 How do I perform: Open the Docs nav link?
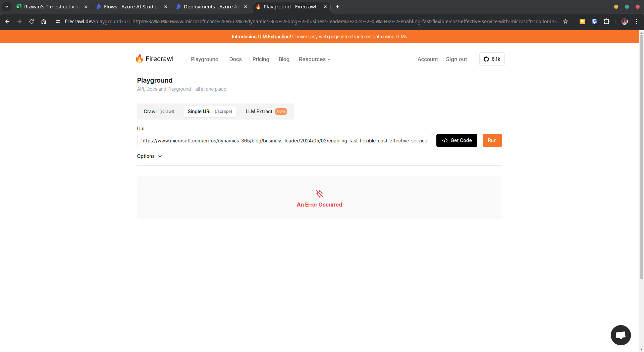point(235,59)
